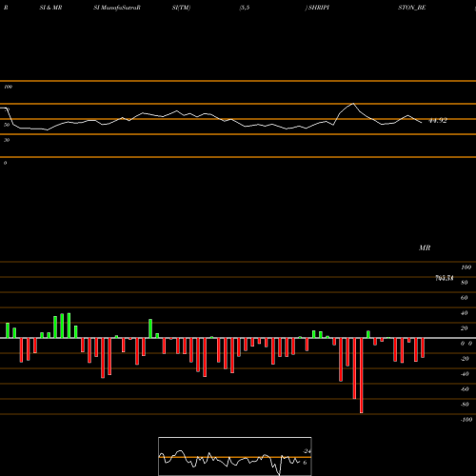
Task: Open the mini overview chart thumbnail
Action: 235,456
